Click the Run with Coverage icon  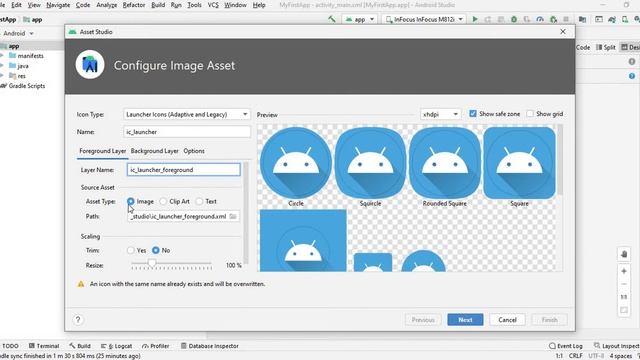click(527, 19)
